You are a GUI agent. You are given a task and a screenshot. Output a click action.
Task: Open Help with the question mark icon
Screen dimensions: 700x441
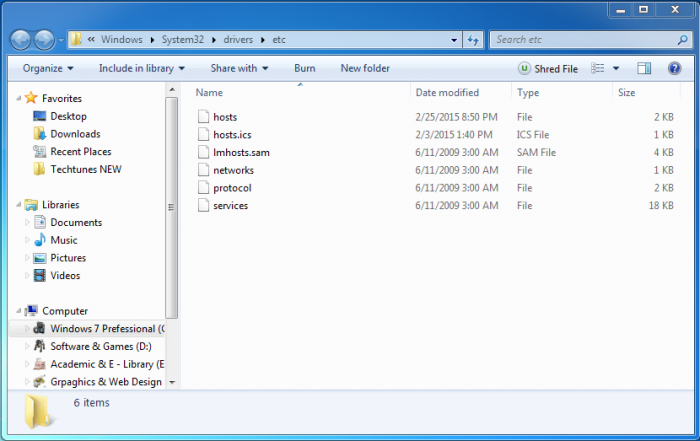pyautogui.click(x=675, y=68)
